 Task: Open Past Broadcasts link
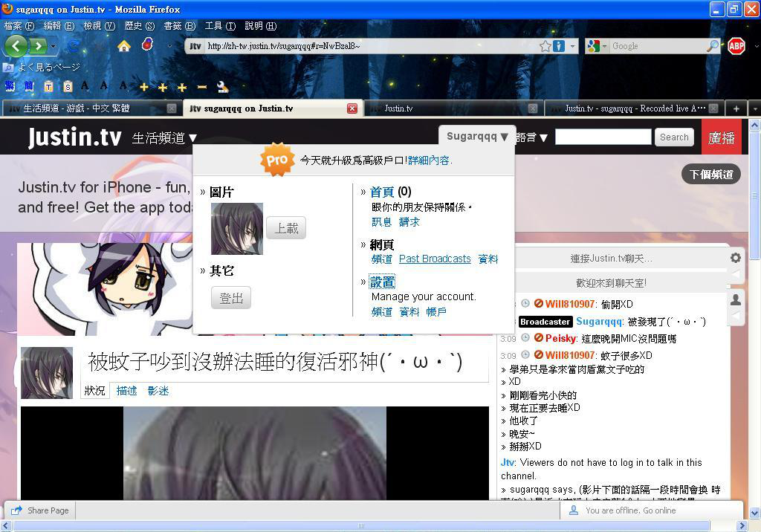(x=435, y=259)
